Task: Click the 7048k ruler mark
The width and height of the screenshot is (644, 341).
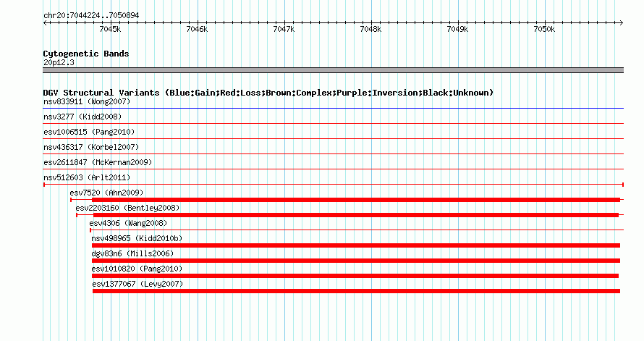Action: [x=371, y=29]
